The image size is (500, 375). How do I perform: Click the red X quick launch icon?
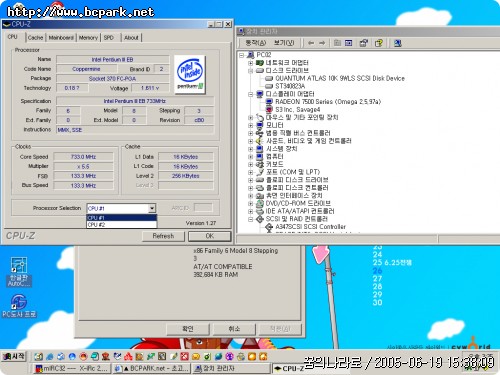pos(184,356)
